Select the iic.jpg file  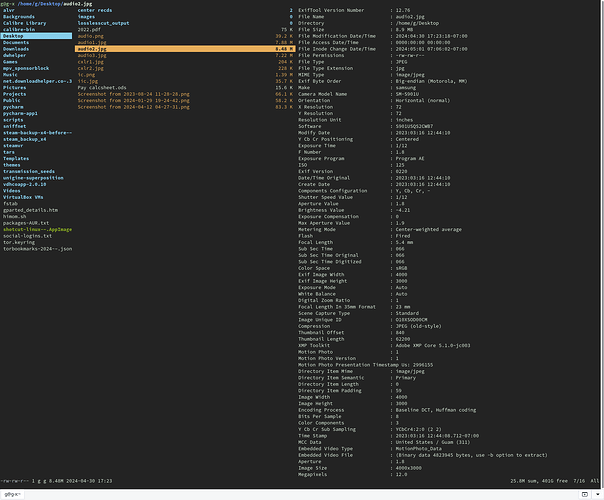click(x=87, y=81)
